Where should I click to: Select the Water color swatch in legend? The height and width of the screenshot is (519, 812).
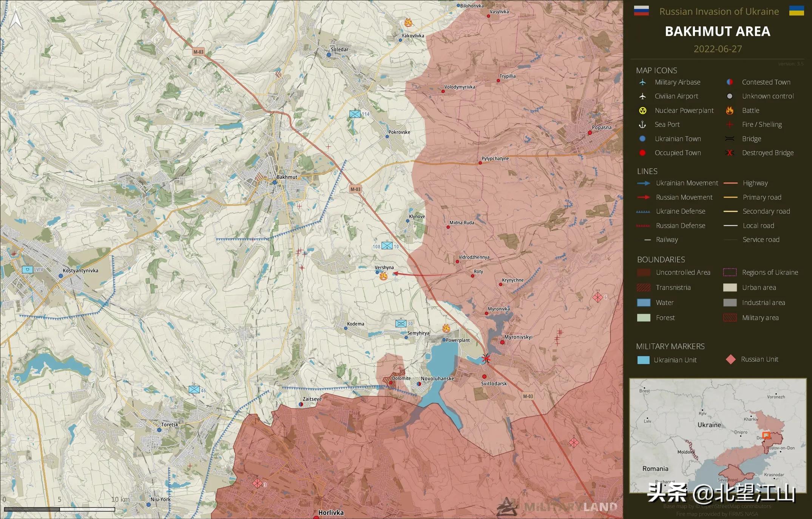coord(643,302)
